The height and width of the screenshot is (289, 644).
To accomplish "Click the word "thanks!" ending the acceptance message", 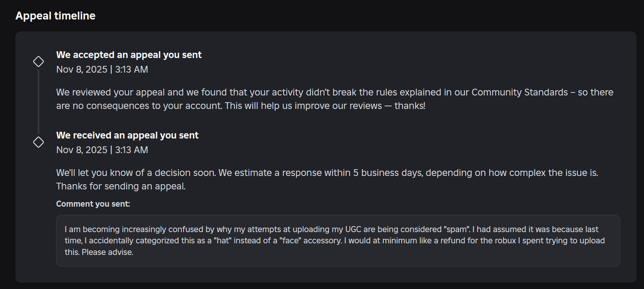I will [x=410, y=106].
